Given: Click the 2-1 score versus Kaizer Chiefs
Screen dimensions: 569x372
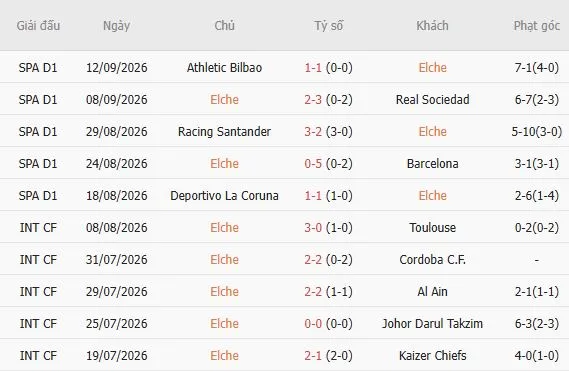Looking at the screenshot, I should (313, 355).
